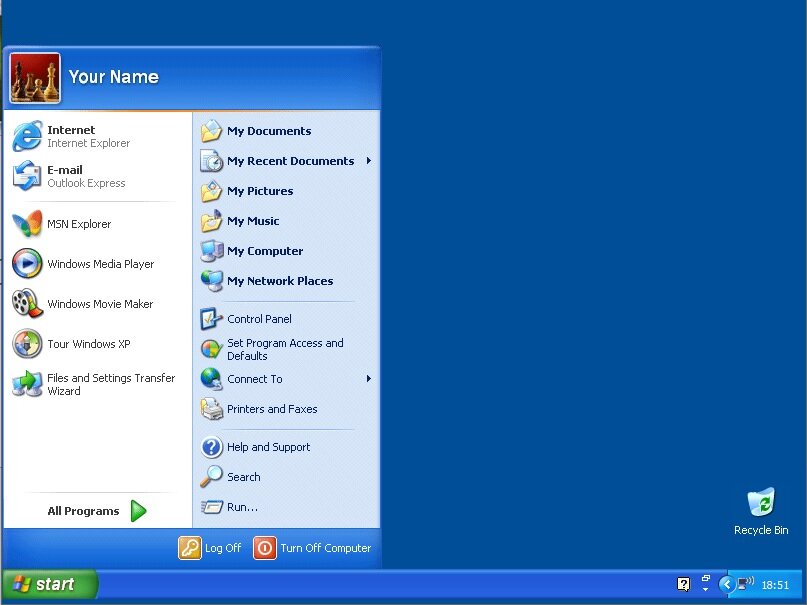Launch MSN Explorer butterfly icon
807x605 pixels.
pyautogui.click(x=27, y=223)
